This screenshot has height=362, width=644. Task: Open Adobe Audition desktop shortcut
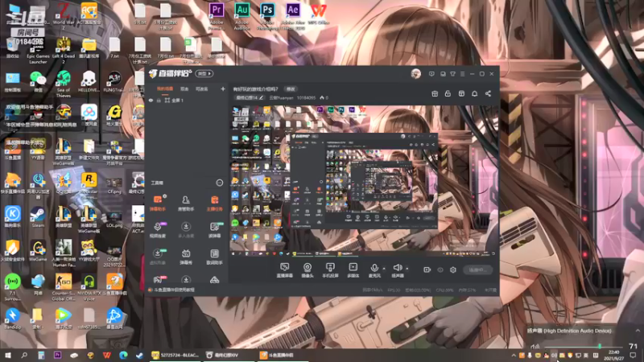click(242, 16)
